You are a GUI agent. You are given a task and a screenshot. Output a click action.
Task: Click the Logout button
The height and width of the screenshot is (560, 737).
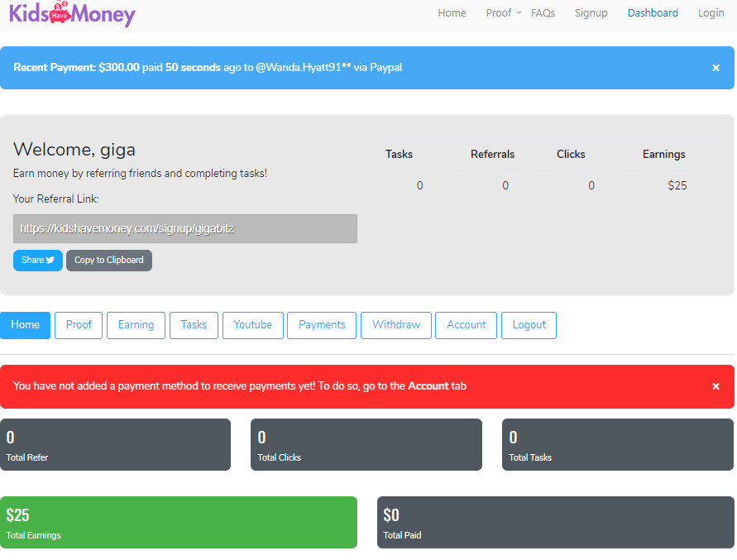529,325
